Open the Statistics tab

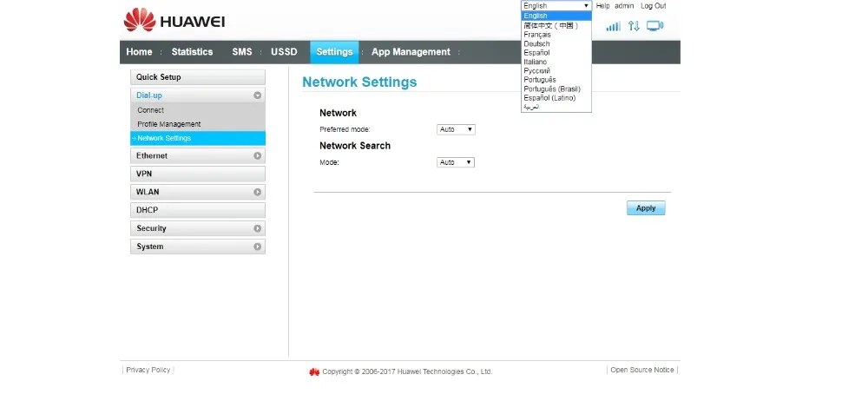pos(192,52)
